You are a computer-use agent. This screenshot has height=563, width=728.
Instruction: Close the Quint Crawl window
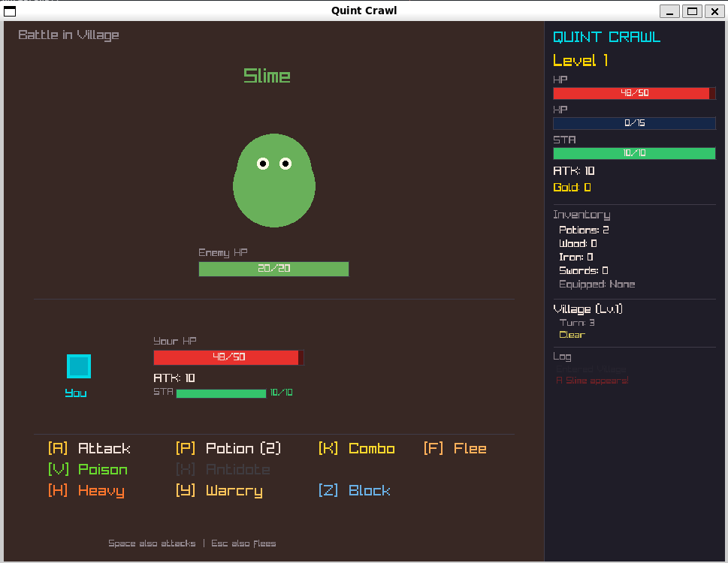tap(714, 11)
